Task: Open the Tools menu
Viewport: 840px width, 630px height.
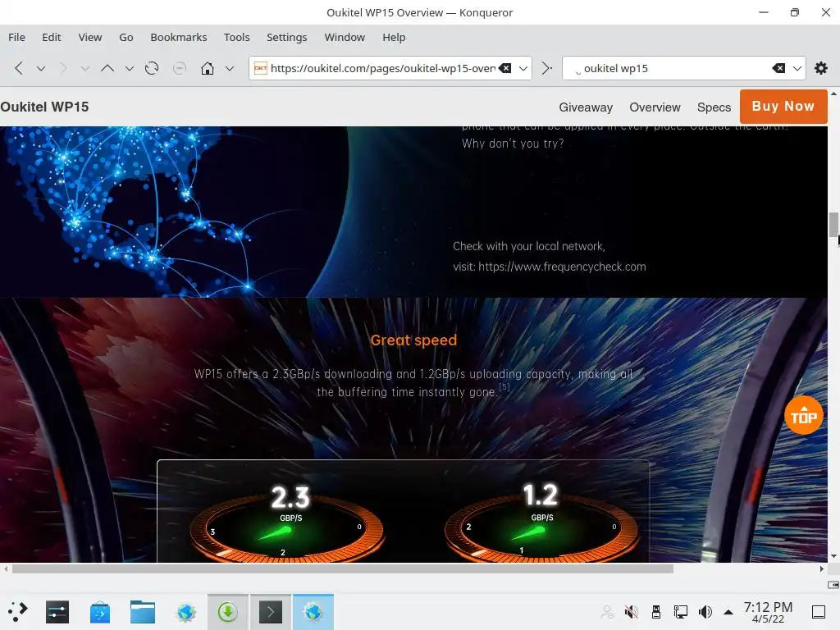Action: (237, 38)
